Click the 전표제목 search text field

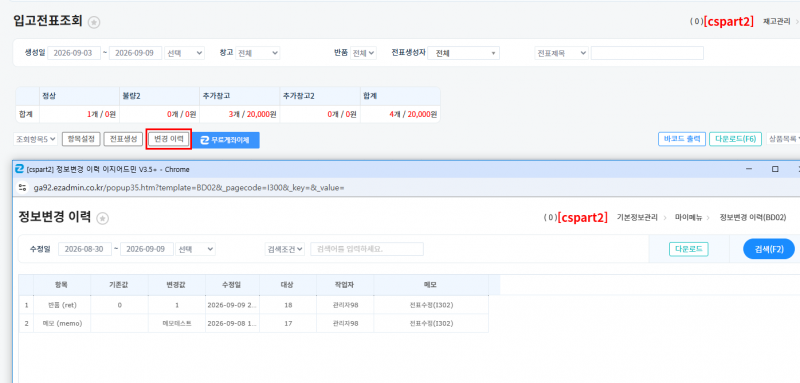[647, 53]
